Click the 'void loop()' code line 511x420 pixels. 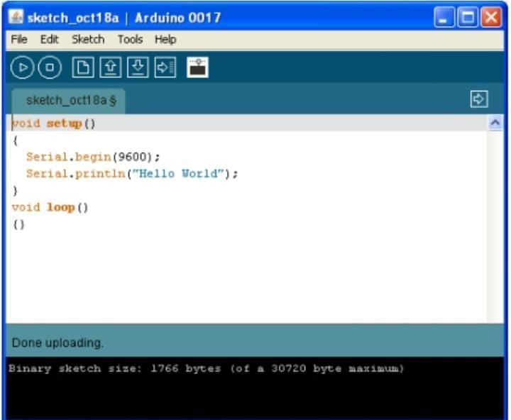pos(50,207)
